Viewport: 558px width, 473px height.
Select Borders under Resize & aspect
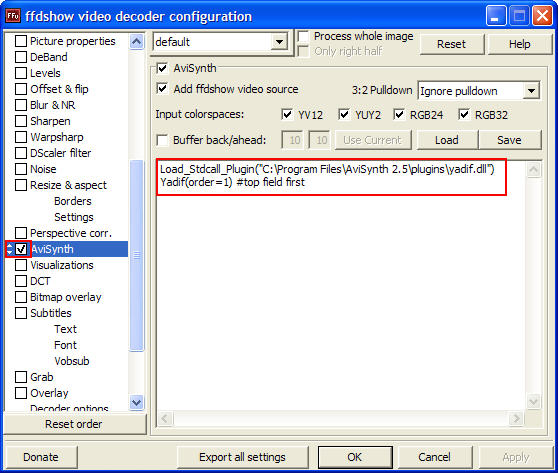pos(73,201)
